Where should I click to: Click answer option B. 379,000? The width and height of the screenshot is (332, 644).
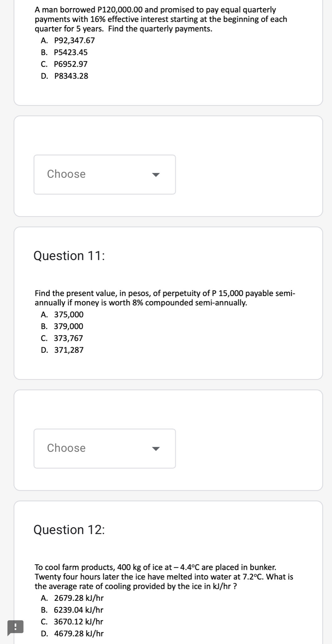[62, 327]
